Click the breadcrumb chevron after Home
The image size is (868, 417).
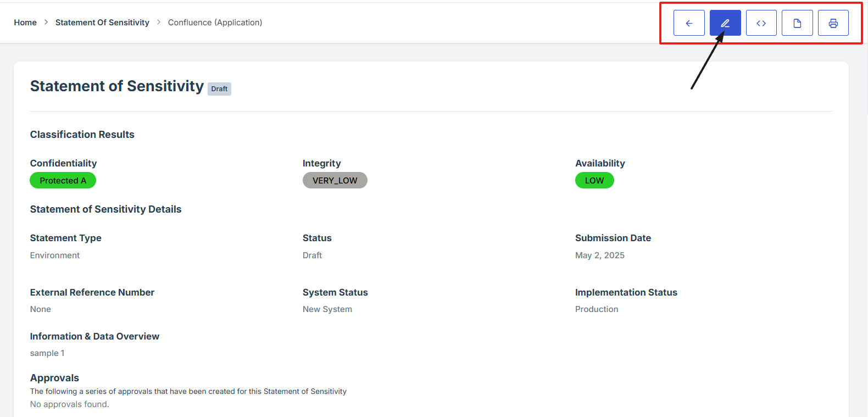coord(46,22)
